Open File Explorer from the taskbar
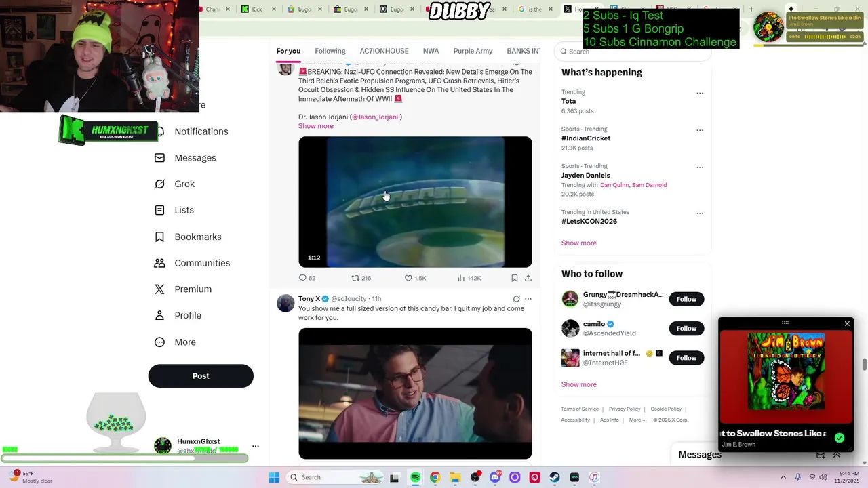The width and height of the screenshot is (868, 488). pos(455,477)
